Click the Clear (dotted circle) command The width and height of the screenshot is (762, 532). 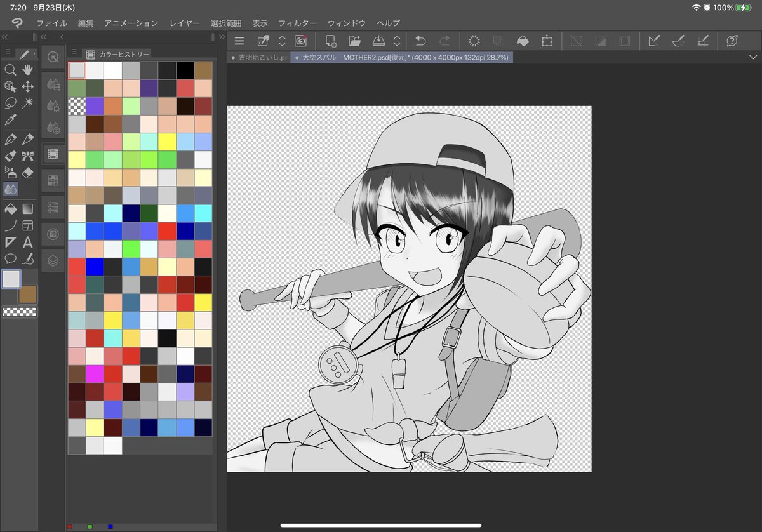coord(474,41)
